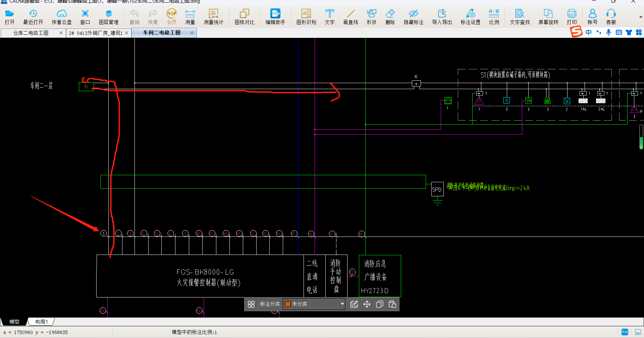Open input method soft keyboard icon
This screenshot has width=644, height=338.
tap(619, 32)
